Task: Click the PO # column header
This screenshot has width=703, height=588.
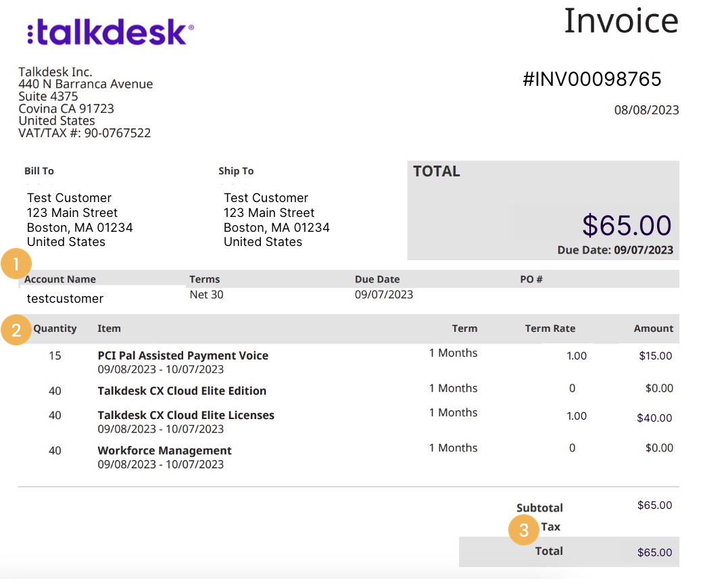Action: [x=531, y=279]
